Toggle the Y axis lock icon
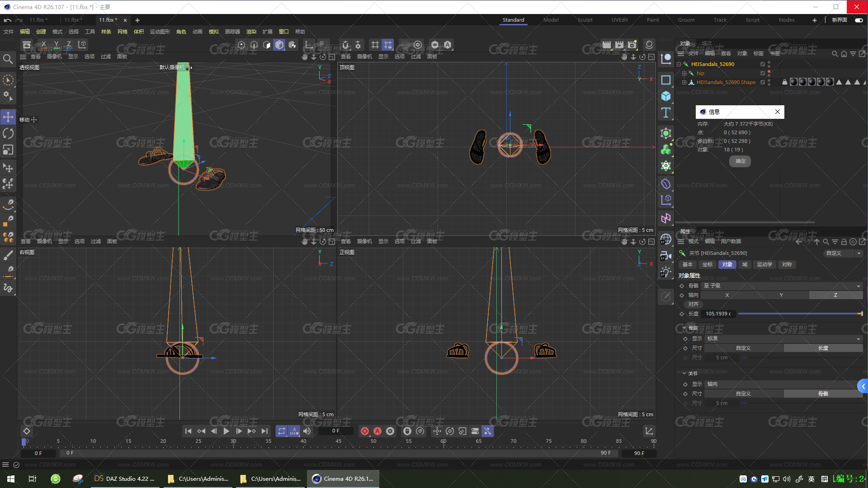868x488 pixels. [x=56, y=45]
